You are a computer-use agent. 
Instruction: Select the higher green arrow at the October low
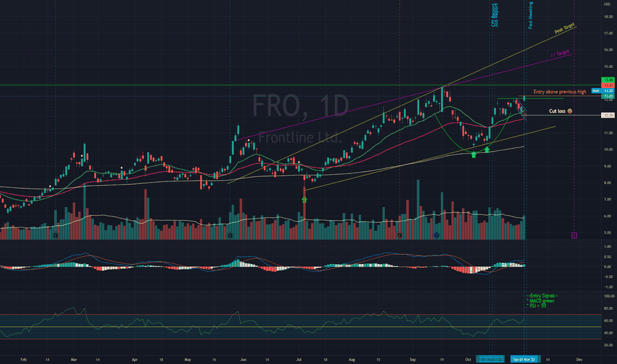click(487, 150)
